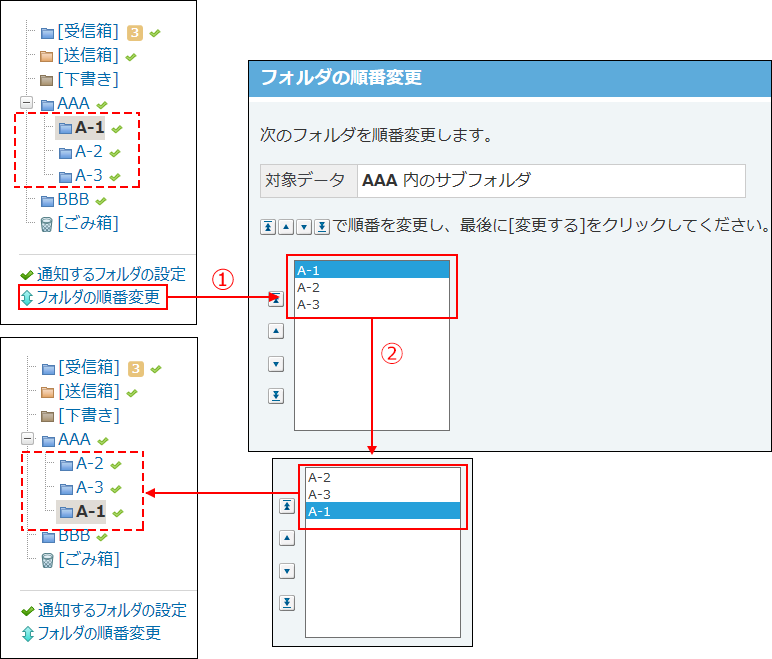Click inline move-to-bottom icon in instruction text
Viewport: 772px width, 659px height.
tap(322, 227)
